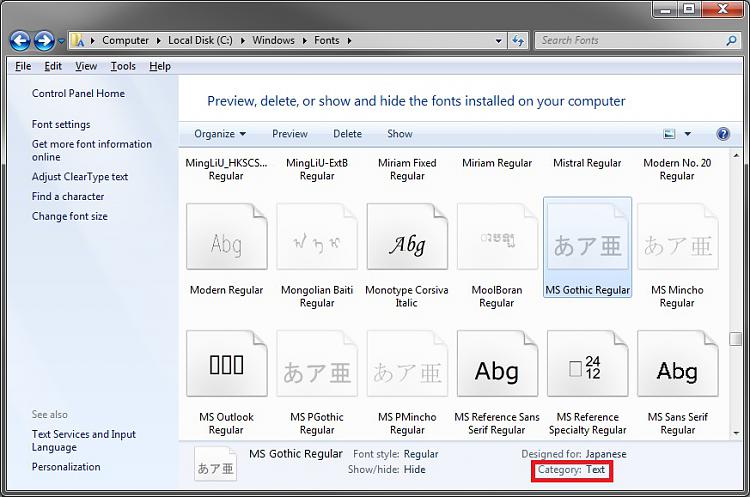Click the Miriam Fixed Regular label
The width and height of the screenshot is (750, 497).
coord(407,169)
